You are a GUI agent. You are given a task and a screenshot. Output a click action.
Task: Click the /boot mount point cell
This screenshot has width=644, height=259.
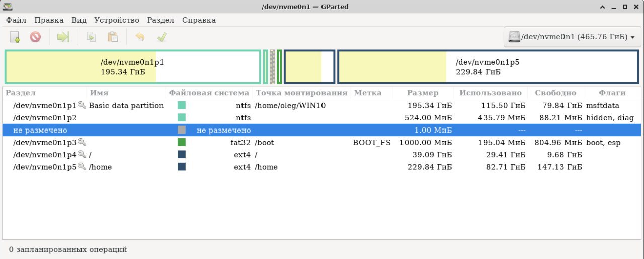264,142
